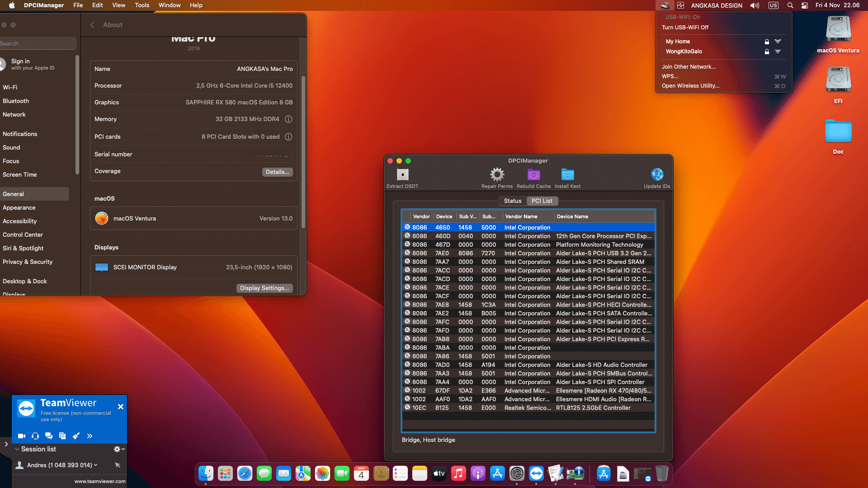Click the volume icon in menu bar

coord(755,5)
